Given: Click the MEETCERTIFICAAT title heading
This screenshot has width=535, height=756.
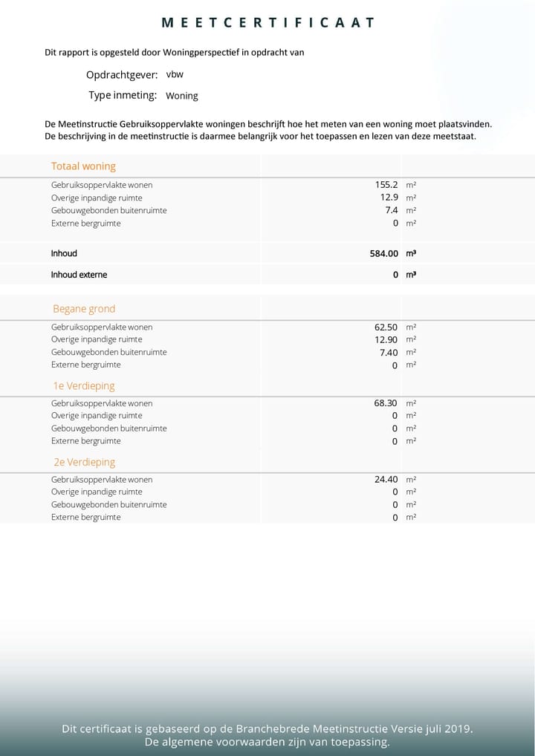Looking at the screenshot, I should [x=267, y=23].
